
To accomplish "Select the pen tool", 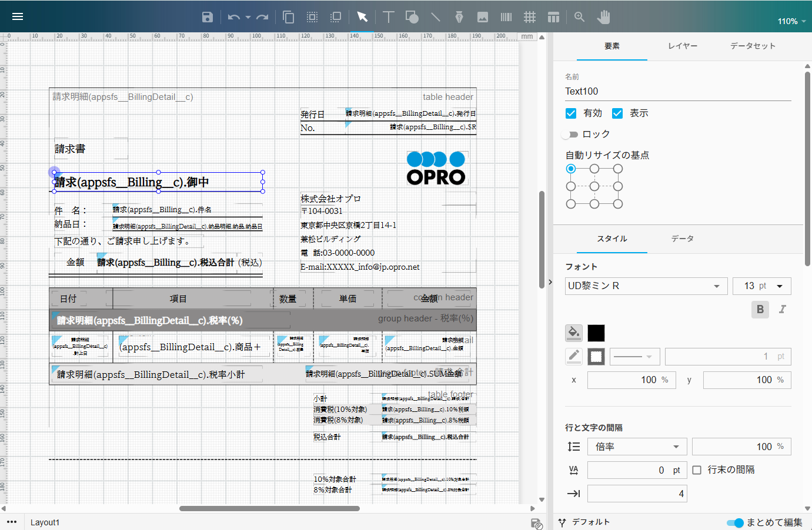I will [459, 17].
